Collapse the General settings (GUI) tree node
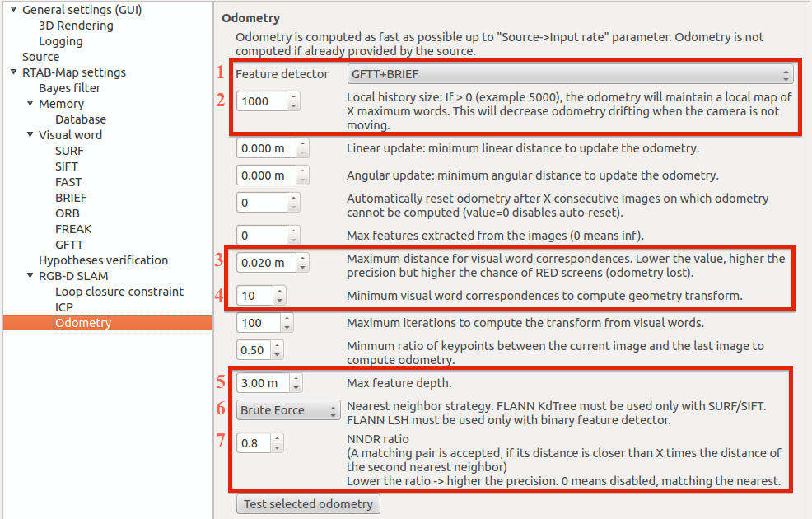Image resolution: width=812 pixels, height=519 pixels. tap(13, 10)
